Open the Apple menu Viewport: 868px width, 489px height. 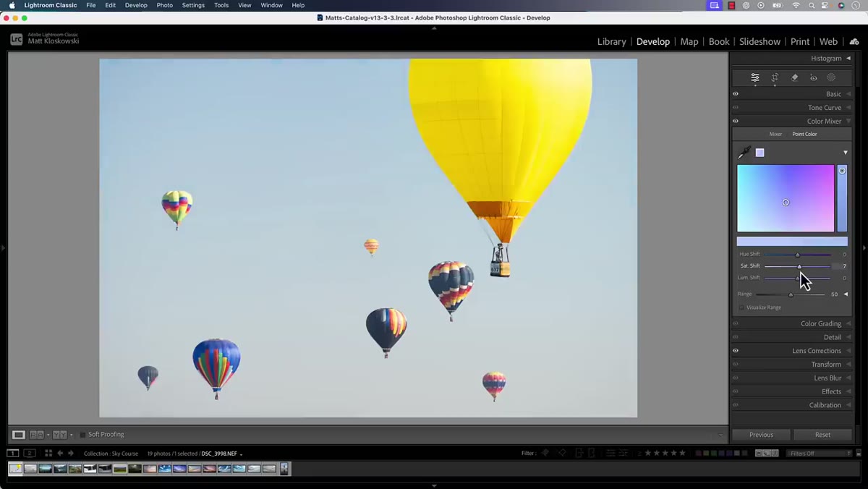pyautogui.click(x=12, y=5)
